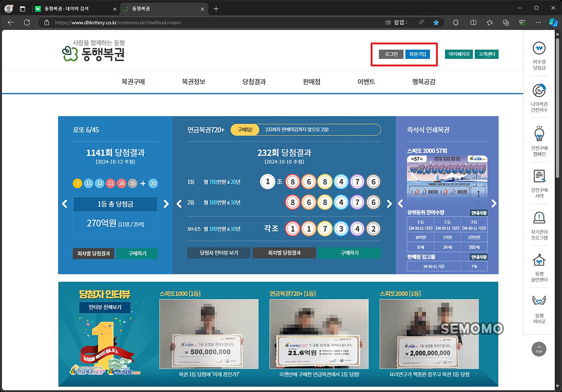Show next 로또 6/45 result
Image resolution: width=562 pixels, height=392 pixels.
166,204
